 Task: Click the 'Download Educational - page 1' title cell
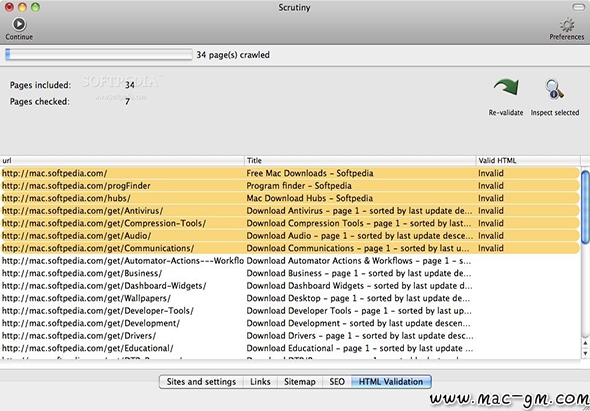tap(360, 348)
